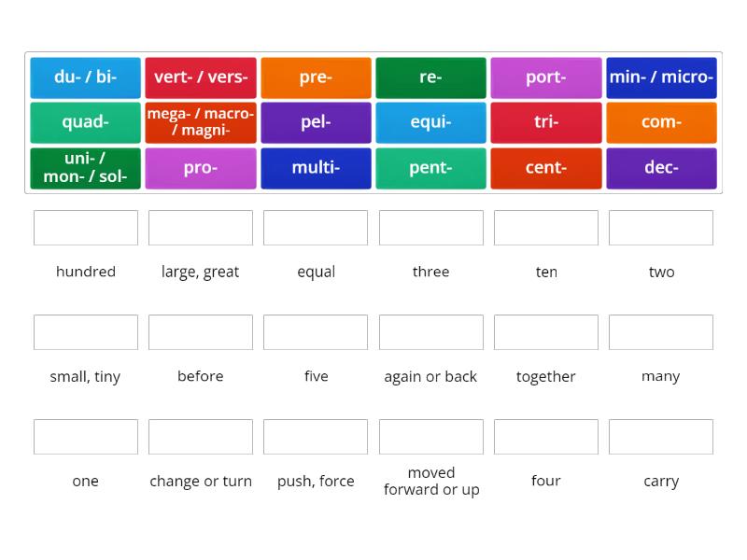Click the mega- / macro- / magni- tile
The width and height of the screenshot is (747, 560).
pyautogui.click(x=200, y=122)
